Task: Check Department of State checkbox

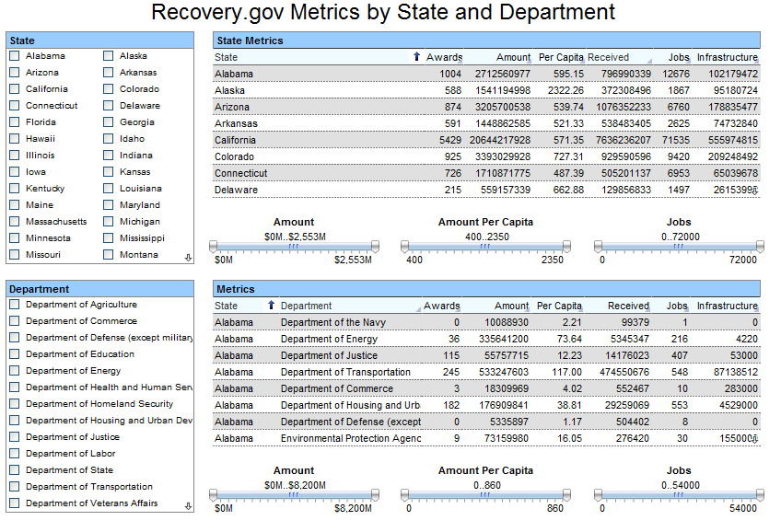Action: click(x=15, y=469)
